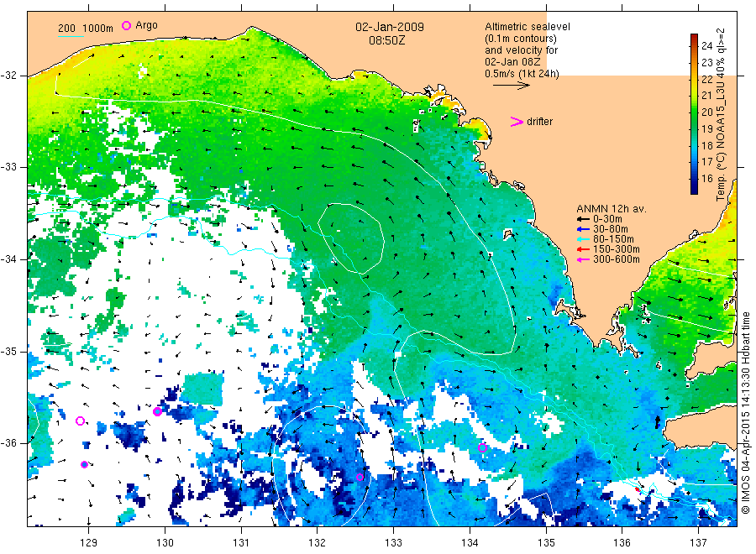Screen dimensions: 756x554
Task: Click the '(0.1m contours)' text
Action: pos(521,39)
